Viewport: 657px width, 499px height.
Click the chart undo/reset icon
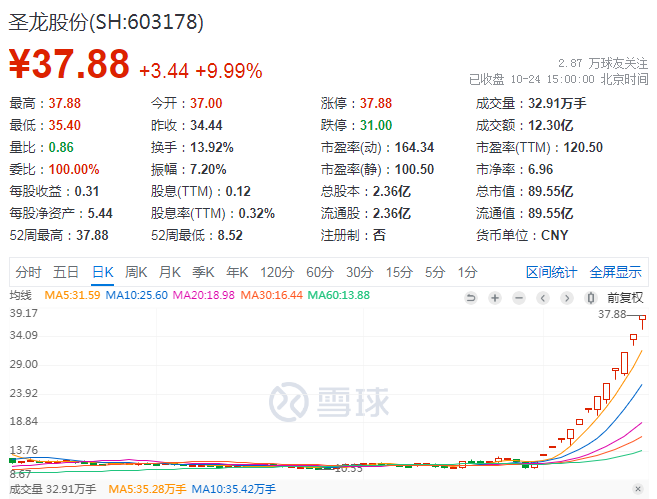pyautogui.click(x=471, y=298)
